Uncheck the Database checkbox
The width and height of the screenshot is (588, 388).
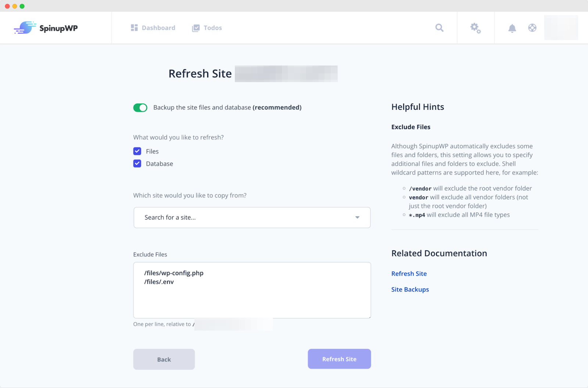tap(137, 164)
